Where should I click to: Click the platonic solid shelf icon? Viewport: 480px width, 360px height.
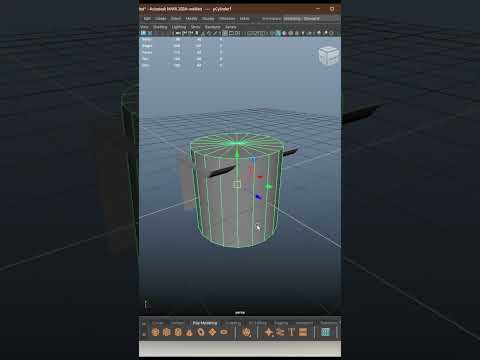(247, 332)
